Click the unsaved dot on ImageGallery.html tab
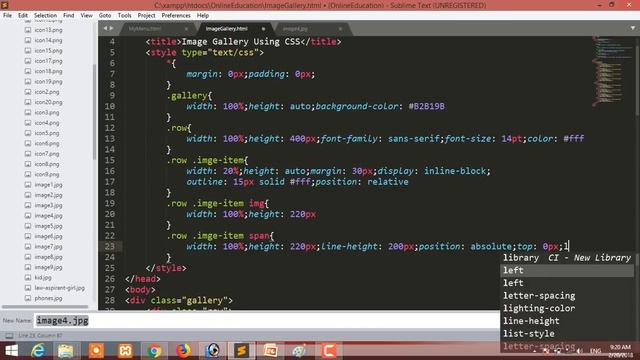Screen dimensions: 640x360 263,29
